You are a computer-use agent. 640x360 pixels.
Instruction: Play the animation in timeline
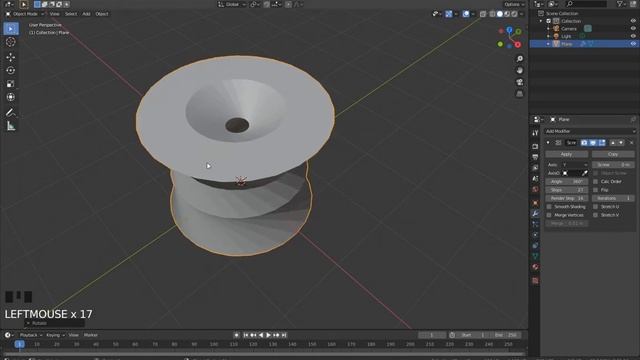(x=269, y=335)
